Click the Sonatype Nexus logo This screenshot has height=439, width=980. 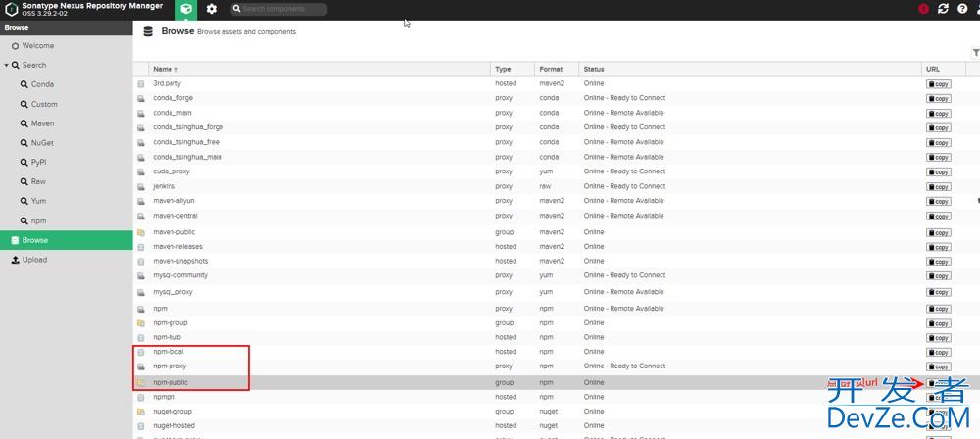11,10
